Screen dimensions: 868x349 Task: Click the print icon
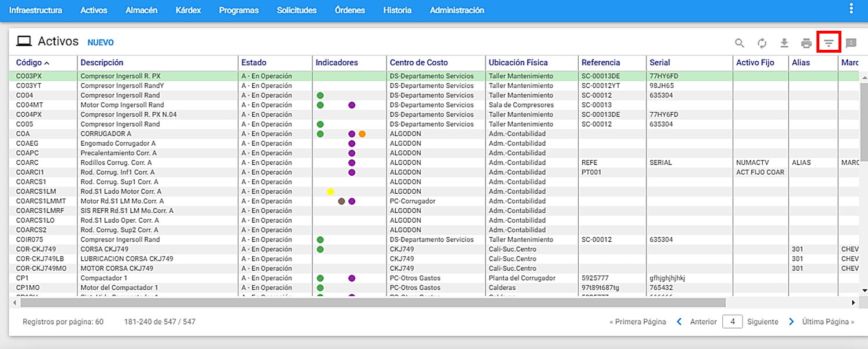[806, 43]
